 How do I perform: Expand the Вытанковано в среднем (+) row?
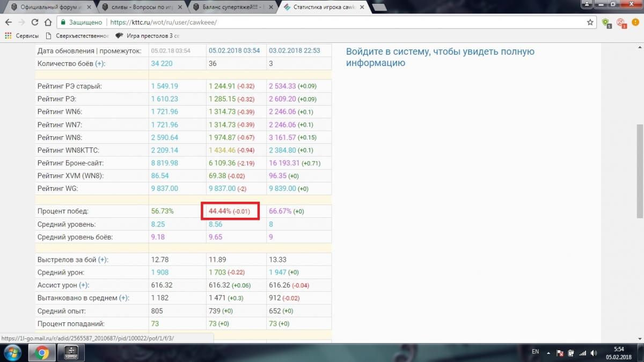[125, 298]
